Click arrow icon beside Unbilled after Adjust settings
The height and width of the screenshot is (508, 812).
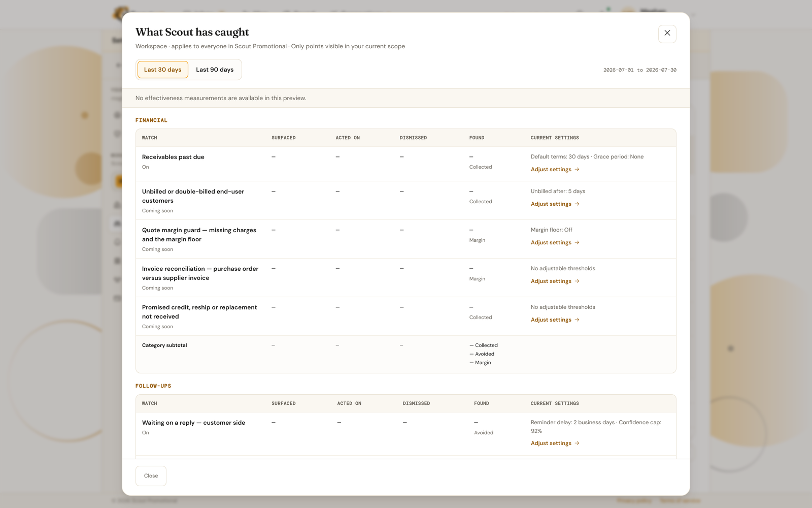coord(577,204)
